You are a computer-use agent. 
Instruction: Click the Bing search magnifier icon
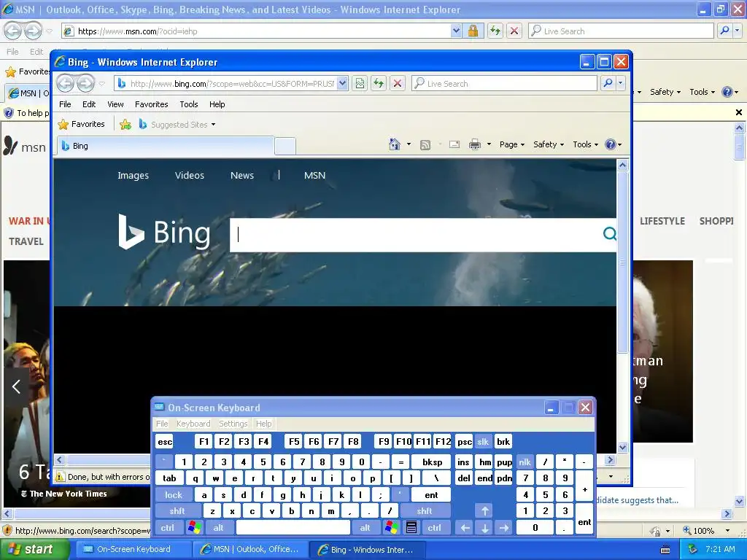pyautogui.click(x=609, y=234)
